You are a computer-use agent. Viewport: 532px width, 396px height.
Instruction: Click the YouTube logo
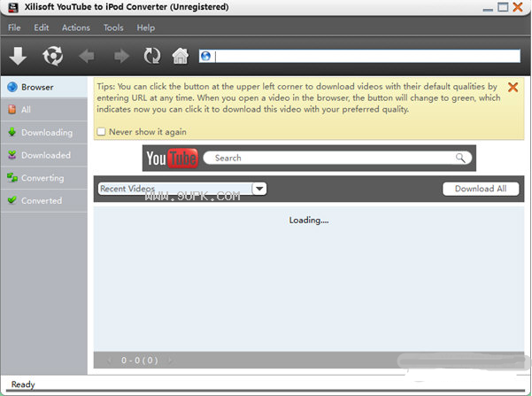pos(172,158)
